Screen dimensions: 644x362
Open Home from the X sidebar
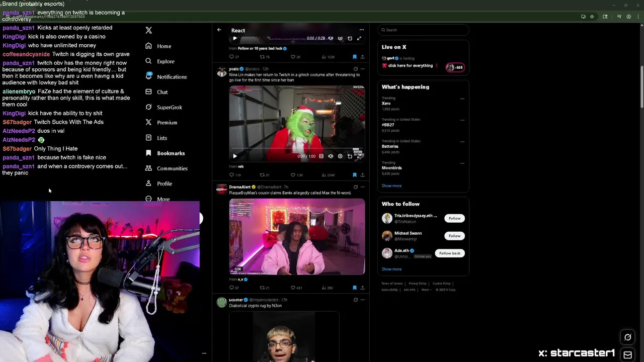(158, 46)
